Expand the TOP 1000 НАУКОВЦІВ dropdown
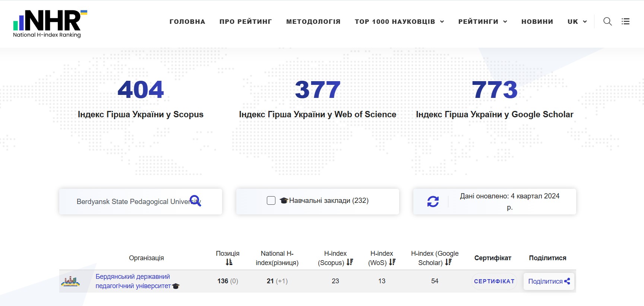This screenshot has width=644, height=306. pos(399,22)
